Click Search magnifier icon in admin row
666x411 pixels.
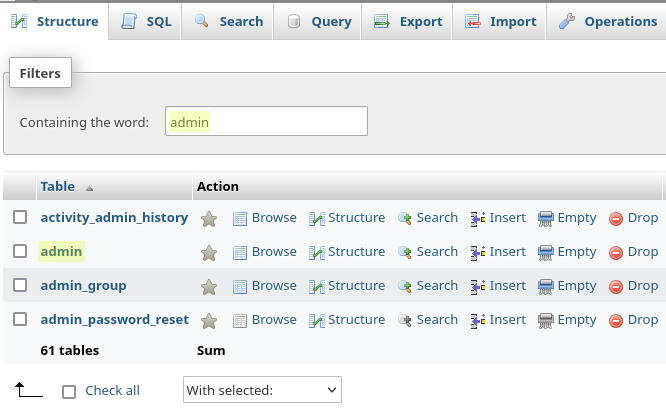click(x=405, y=253)
